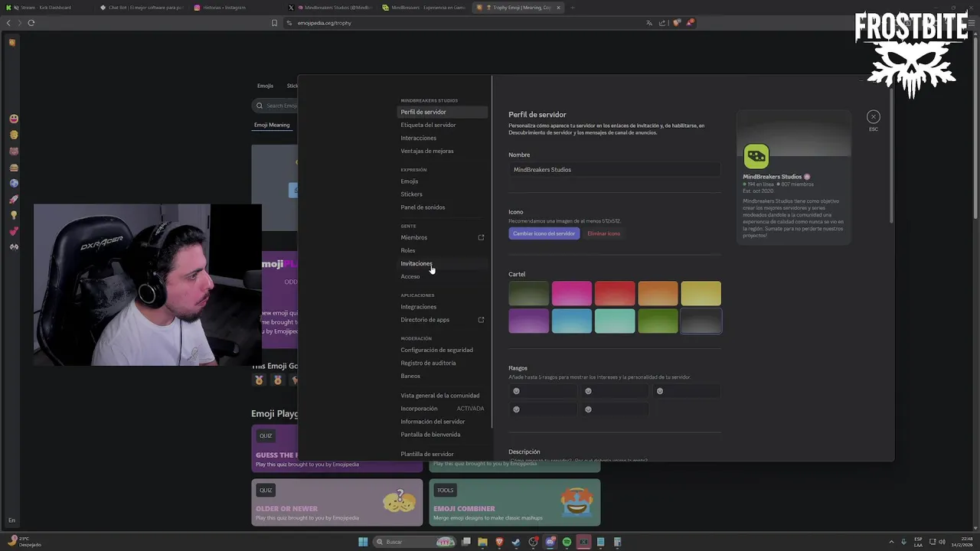Screen dimensions: 980x551
Task: Open the Miembros external link icon
Action: [x=481, y=237]
